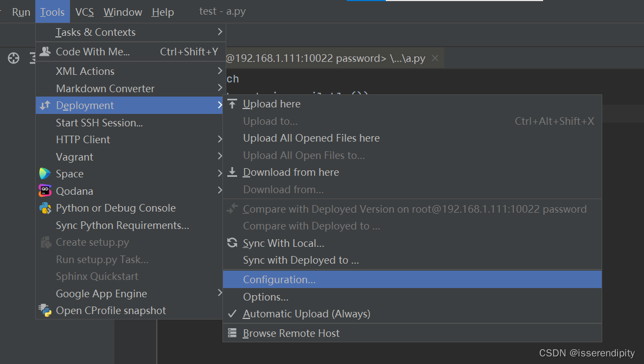Click the Open CProfile snapshot icon
This screenshot has height=364, width=644.
click(46, 310)
